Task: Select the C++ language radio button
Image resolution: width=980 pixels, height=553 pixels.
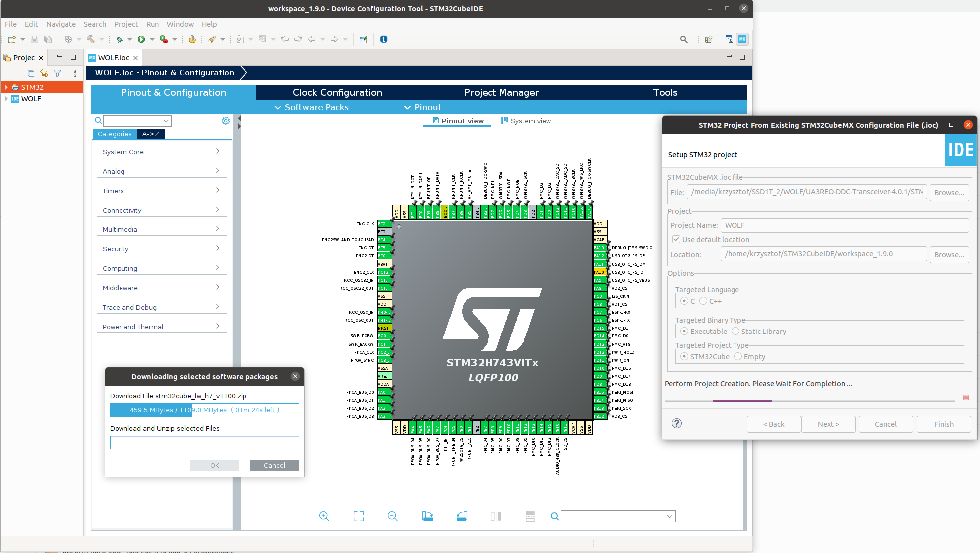Action: (x=703, y=301)
